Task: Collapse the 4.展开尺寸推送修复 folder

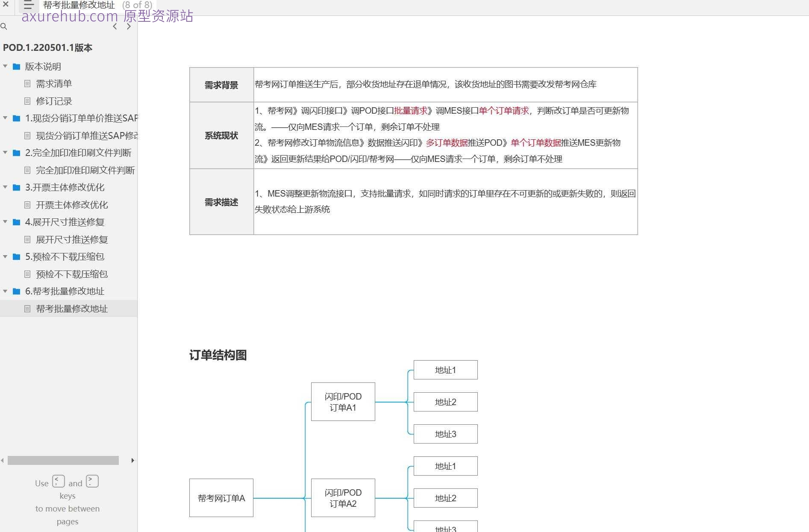Action: click(x=5, y=222)
